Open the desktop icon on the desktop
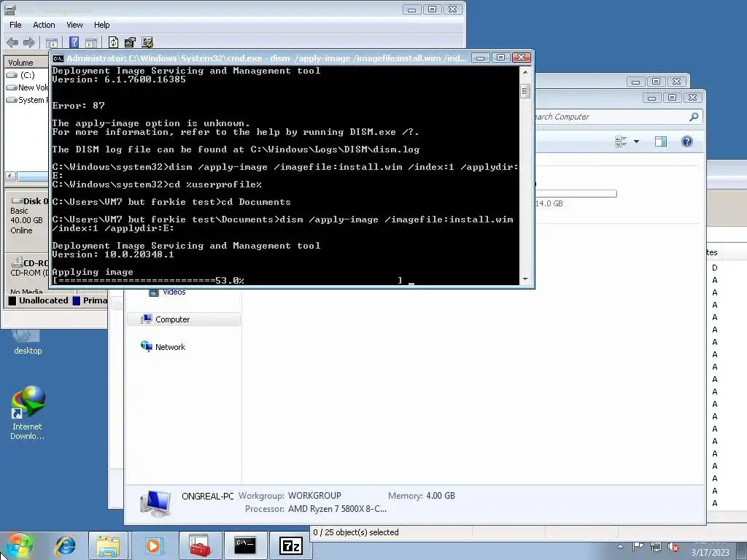Screen dimensions: 747x560 coord(27,341)
